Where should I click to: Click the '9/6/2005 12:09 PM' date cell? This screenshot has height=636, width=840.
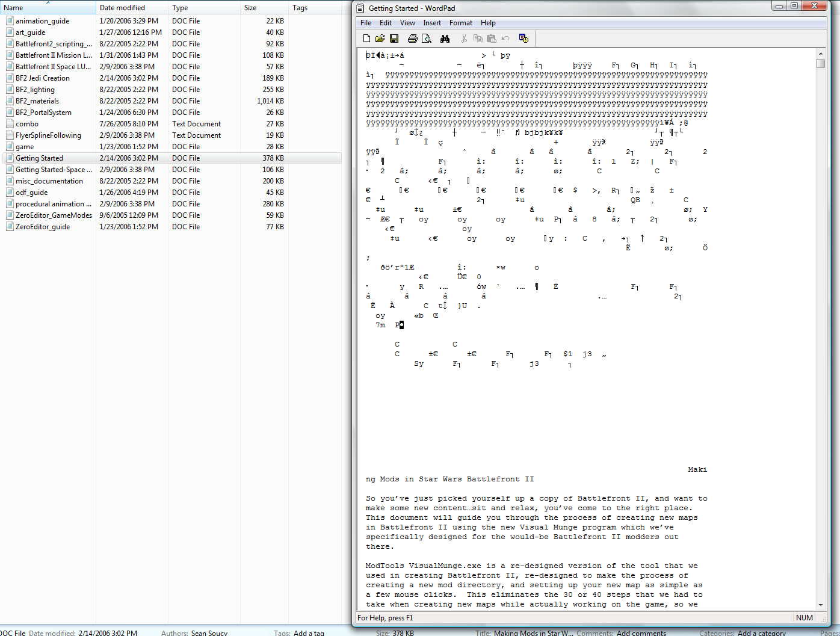pos(129,215)
